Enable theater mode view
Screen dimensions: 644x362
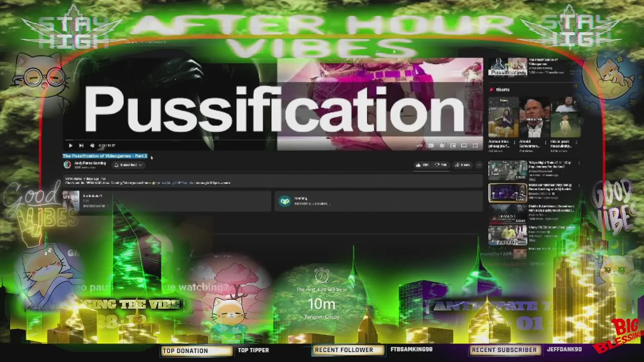coord(464,146)
